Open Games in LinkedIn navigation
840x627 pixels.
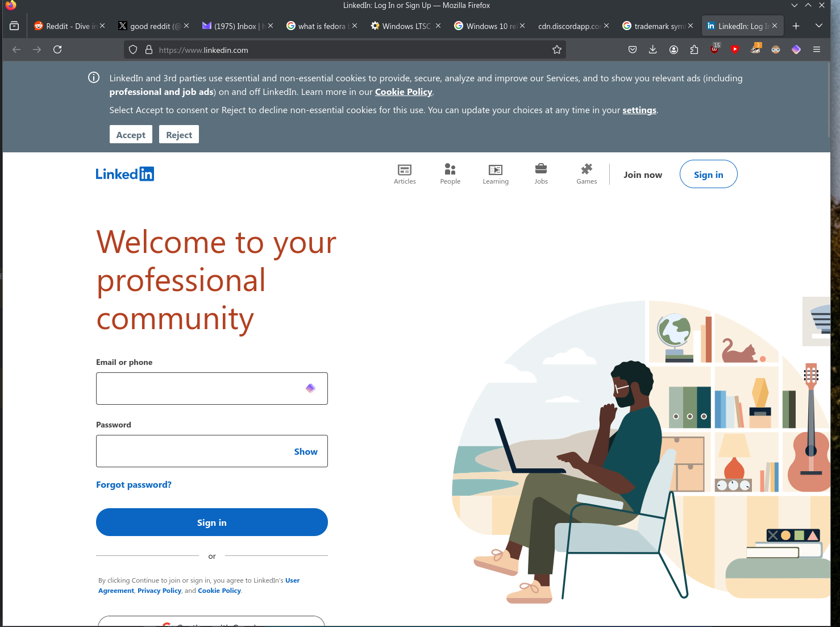pyautogui.click(x=587, y=174)
